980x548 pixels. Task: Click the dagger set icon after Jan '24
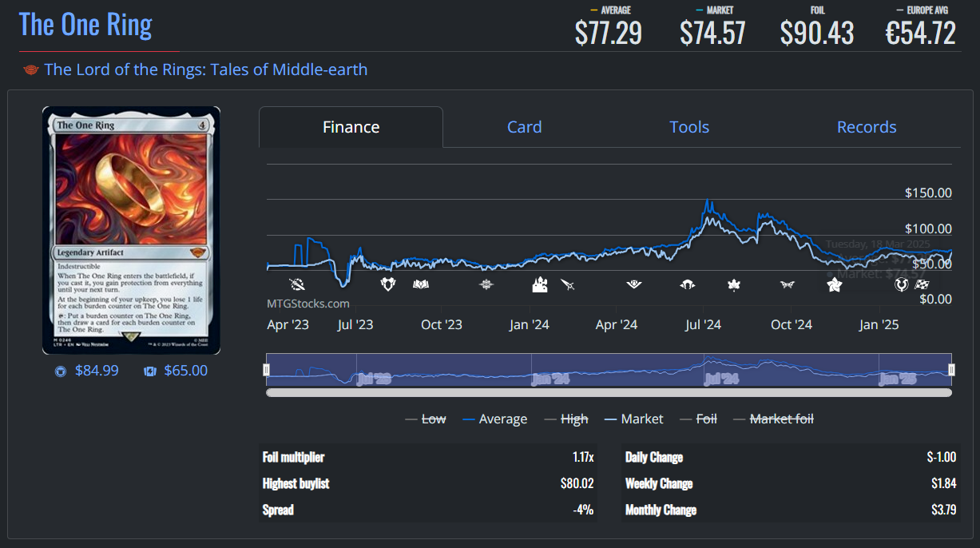click(568, 284)
